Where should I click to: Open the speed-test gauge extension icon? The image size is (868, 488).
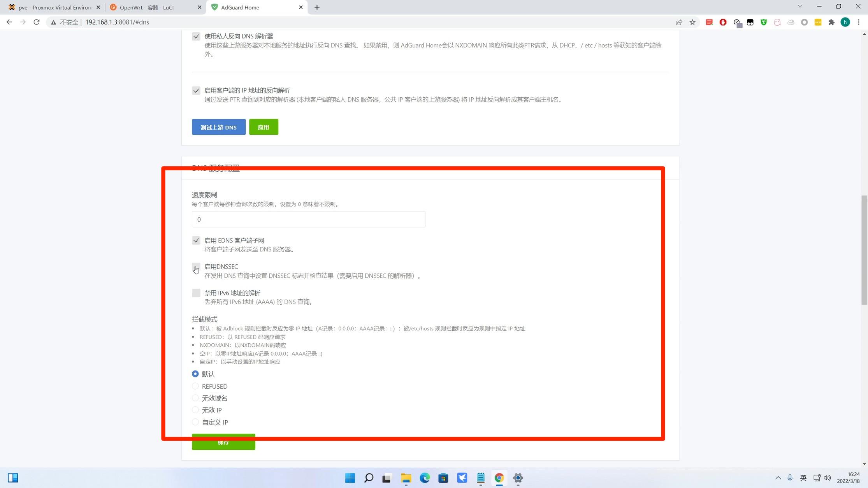(737, 22)
